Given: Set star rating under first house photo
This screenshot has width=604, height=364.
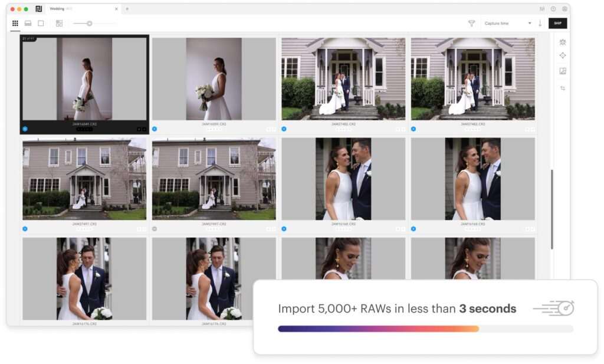Looking at the screenshot, I should (x=84, y=229).
